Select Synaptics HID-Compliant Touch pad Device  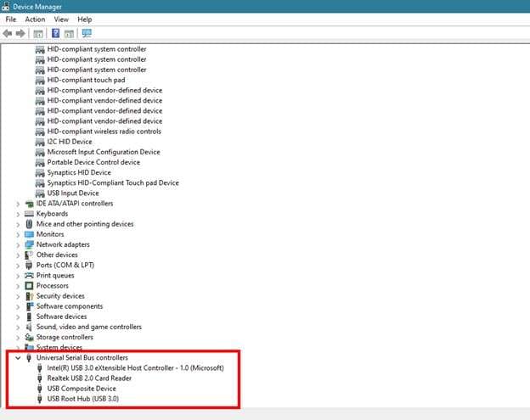click(x=113, y=183)
